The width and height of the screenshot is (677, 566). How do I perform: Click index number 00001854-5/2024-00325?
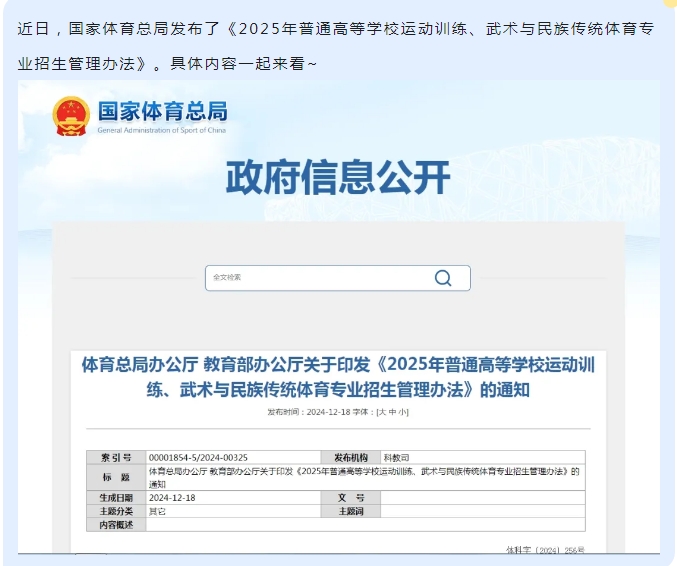coord(198,458)
